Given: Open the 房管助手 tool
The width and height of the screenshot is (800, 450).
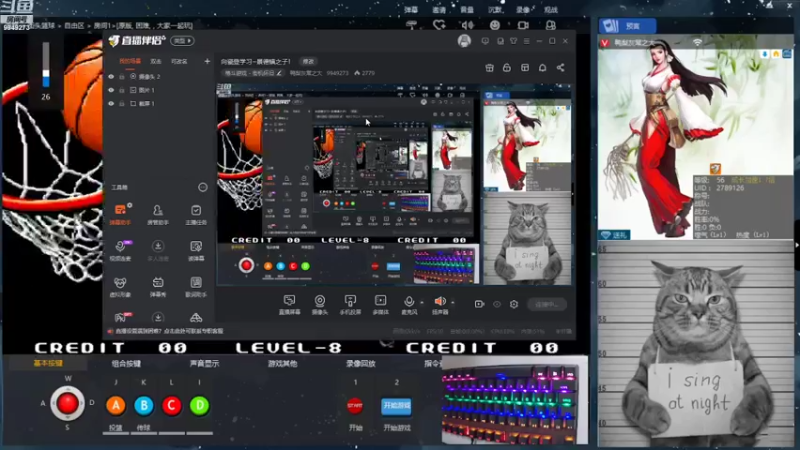Looking at the screenshot, I should click(158, 214).
